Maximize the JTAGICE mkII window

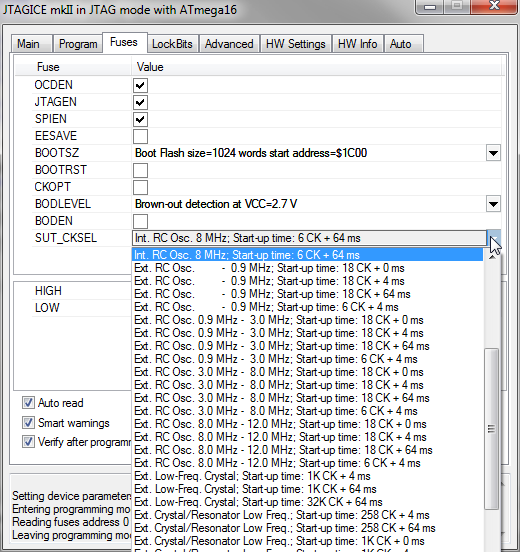457,6
